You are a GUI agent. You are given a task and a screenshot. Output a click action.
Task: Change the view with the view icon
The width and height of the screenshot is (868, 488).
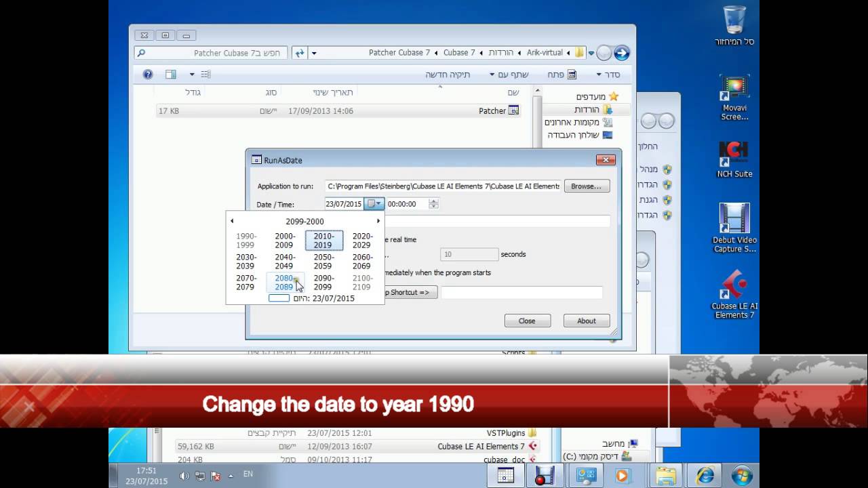coord(206,74)
